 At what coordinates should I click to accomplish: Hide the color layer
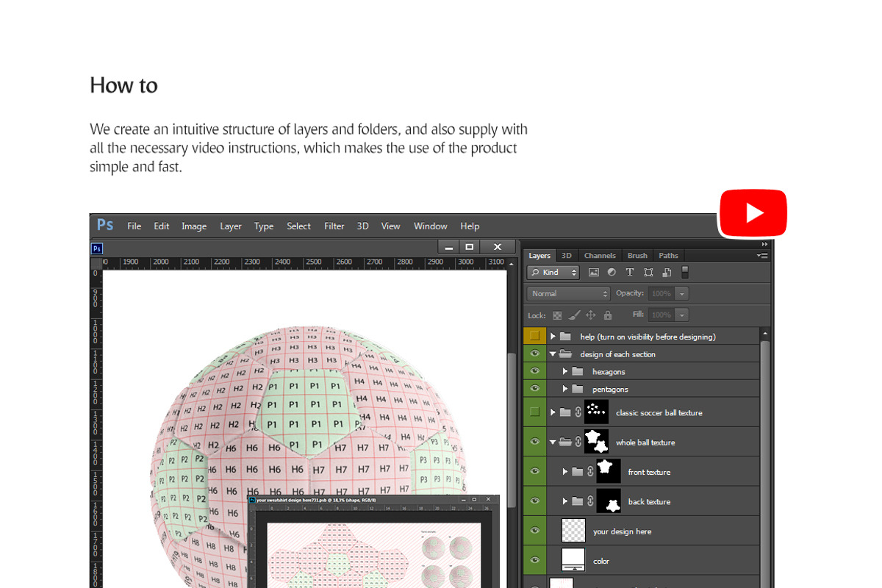click(534, 560)
